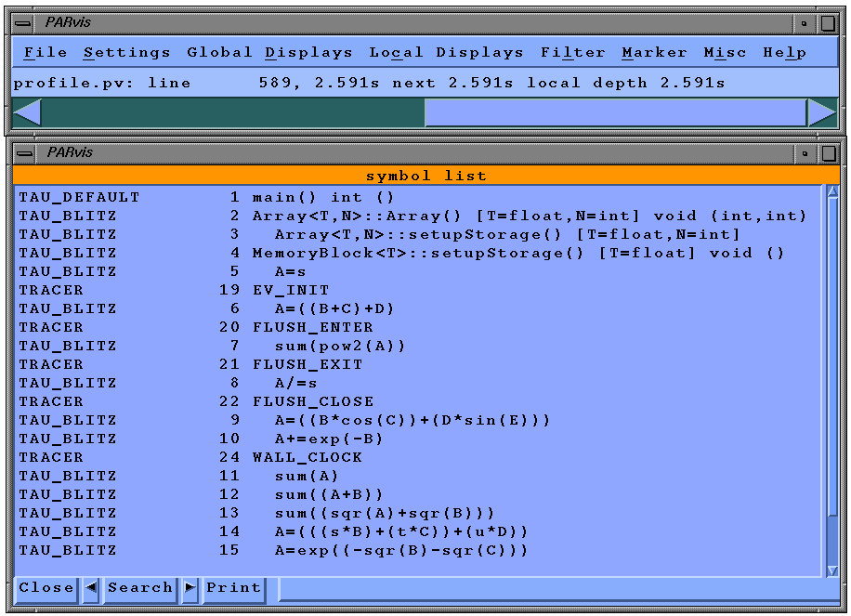Open the Marker menu

(x=654, y=53)
